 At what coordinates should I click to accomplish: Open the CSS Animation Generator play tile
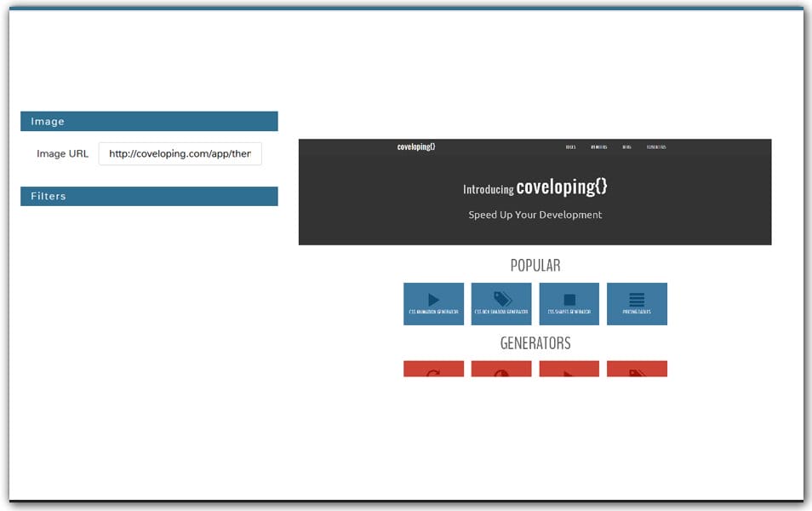pos(433,304)
